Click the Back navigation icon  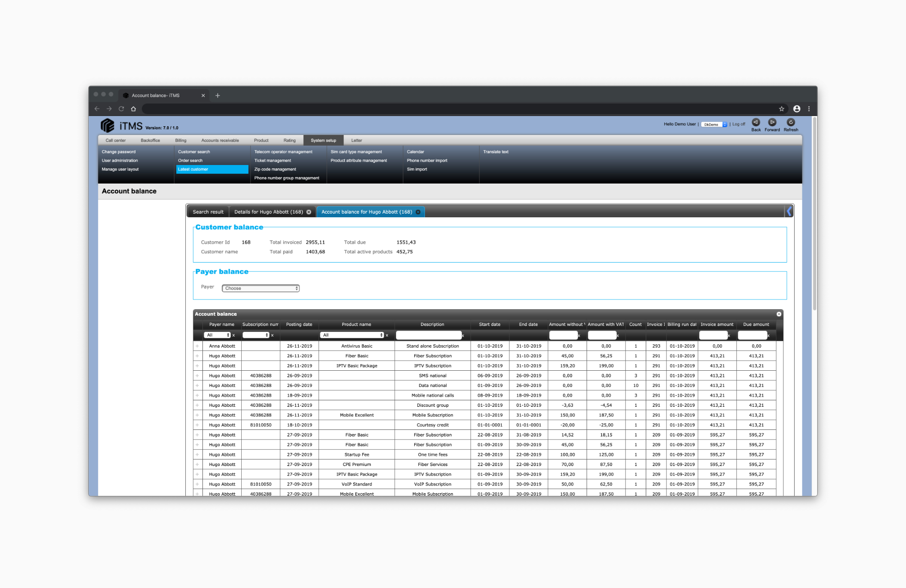756,122
